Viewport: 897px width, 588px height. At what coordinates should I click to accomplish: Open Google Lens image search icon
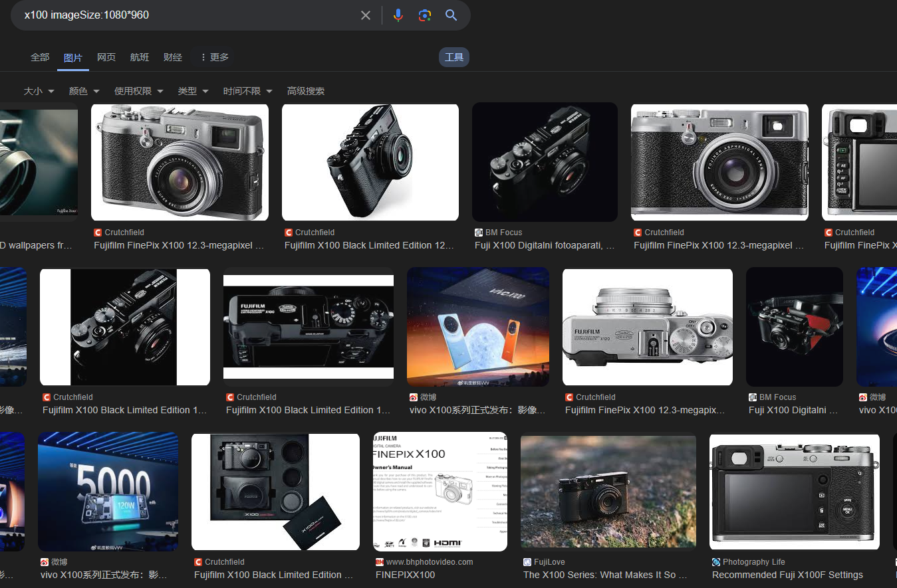(x=425, y=15)
